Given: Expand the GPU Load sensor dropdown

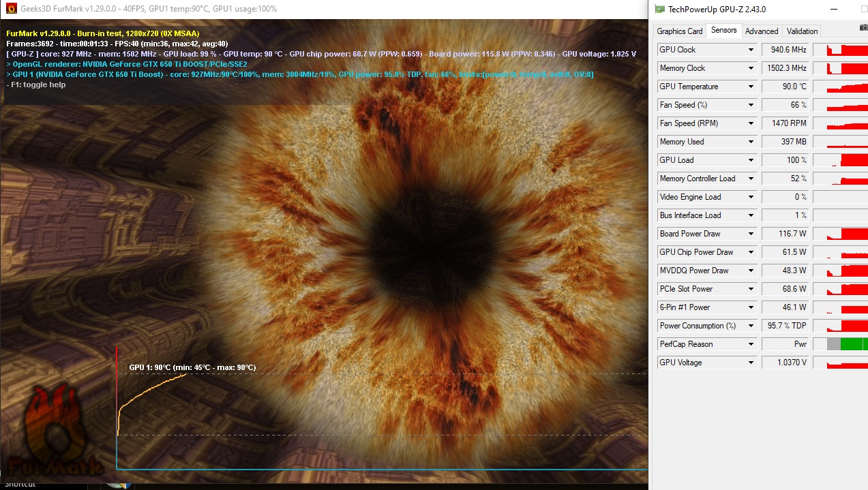Looking at the screenshot, I should [x=751, y=160].
